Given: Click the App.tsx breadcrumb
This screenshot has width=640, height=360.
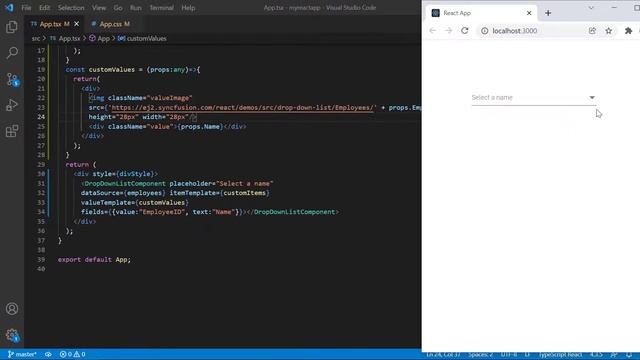Looking at the screenshot, I should pyautogui.click(x=65, y=38).
